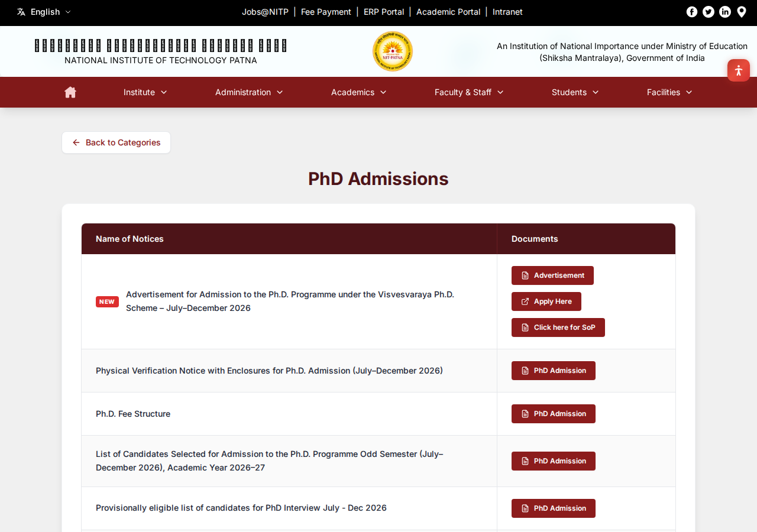Open the Fee Payment link
This screenshot has width=757, height=532.
(x=326, y=12)
